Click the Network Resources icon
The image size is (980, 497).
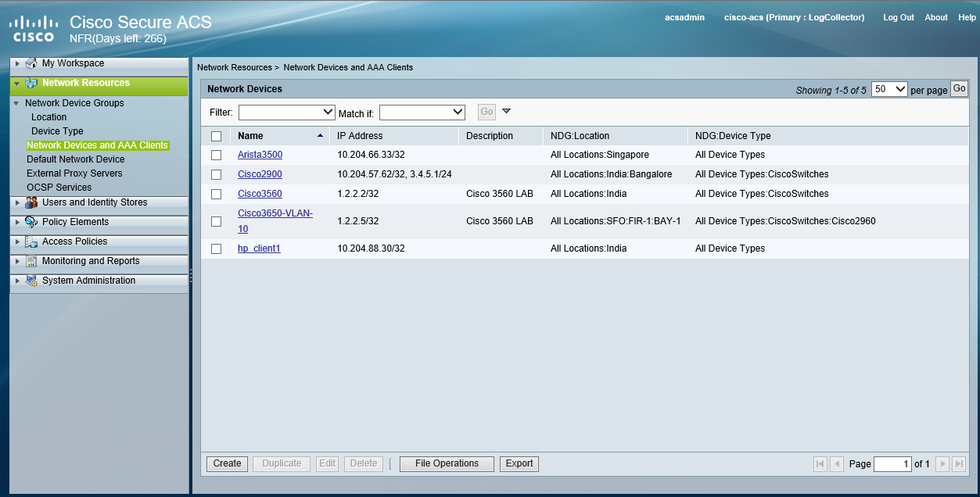pyautogui.click(x=31, y=83)
